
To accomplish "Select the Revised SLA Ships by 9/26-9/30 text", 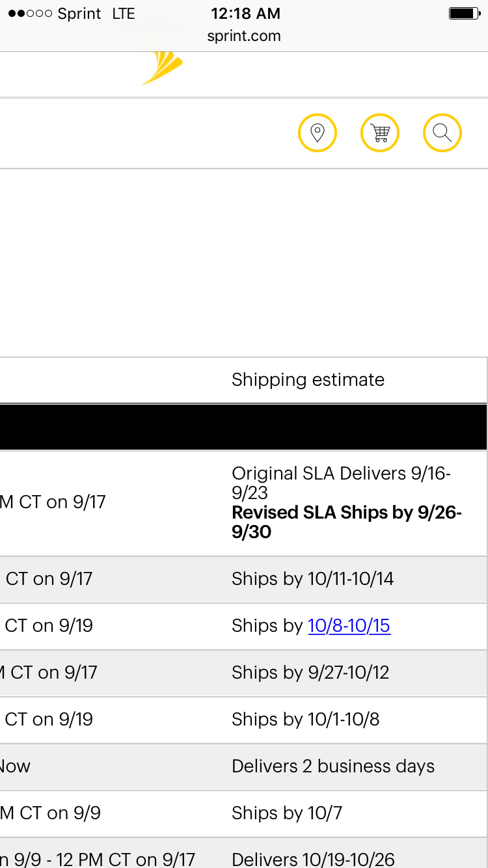I will pyautogui.click(x=347, y=522).
